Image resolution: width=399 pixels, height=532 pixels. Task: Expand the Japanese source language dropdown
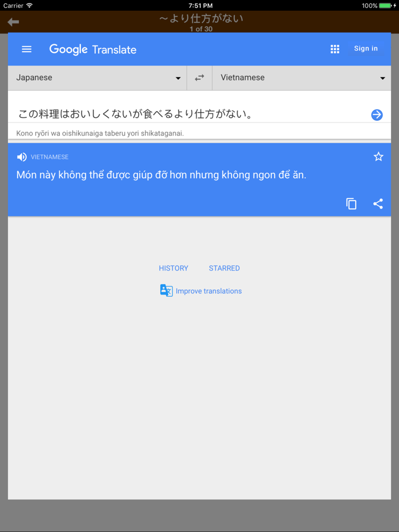pyautogui.click(x=97, y=77)
